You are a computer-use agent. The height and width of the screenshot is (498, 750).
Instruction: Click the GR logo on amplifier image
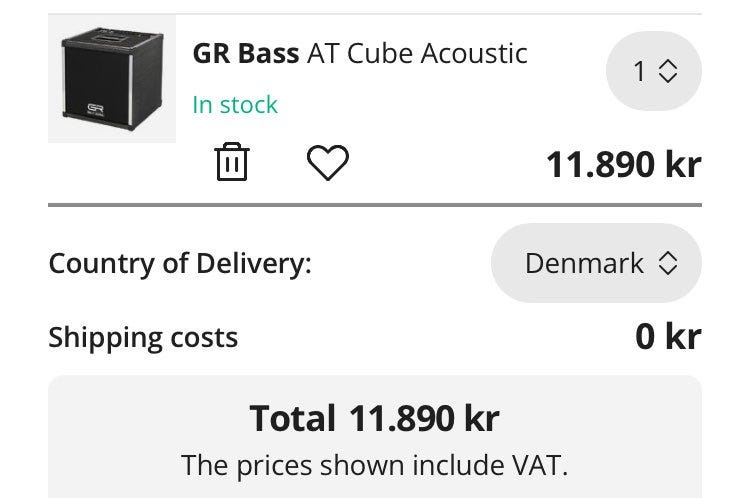[96, 110]
